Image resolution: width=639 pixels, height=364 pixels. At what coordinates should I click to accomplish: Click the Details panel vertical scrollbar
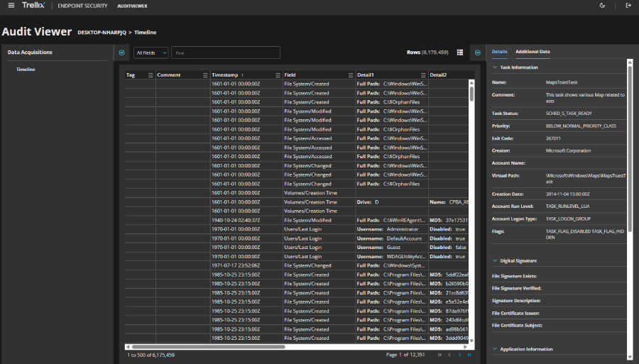pyautogui.click(x=630, y=148)
